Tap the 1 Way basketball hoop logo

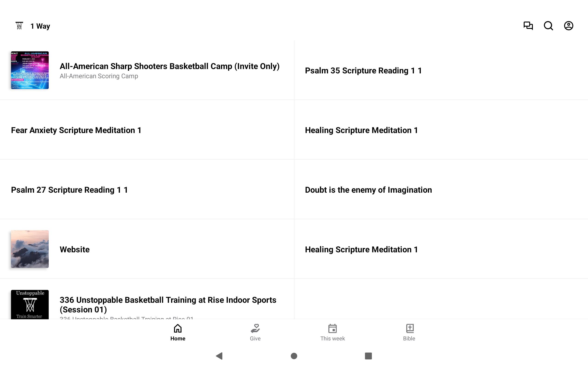pos(19,26)
